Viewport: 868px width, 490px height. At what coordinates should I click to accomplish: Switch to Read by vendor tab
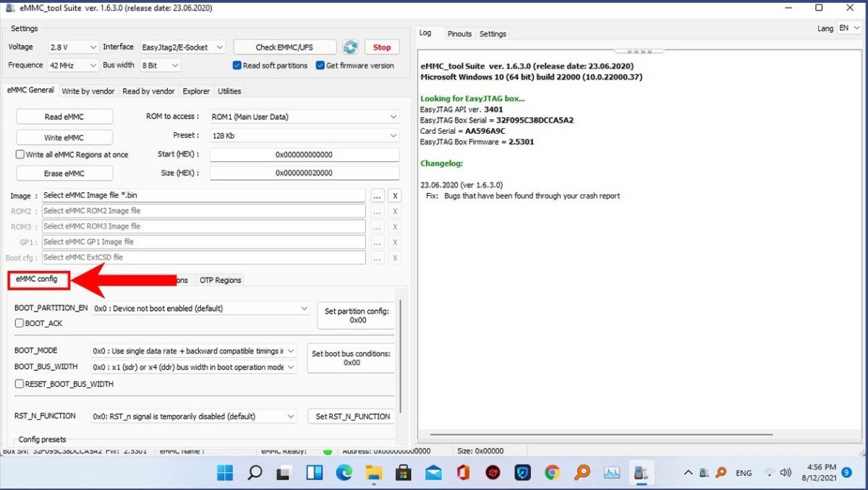coord(148,91)
